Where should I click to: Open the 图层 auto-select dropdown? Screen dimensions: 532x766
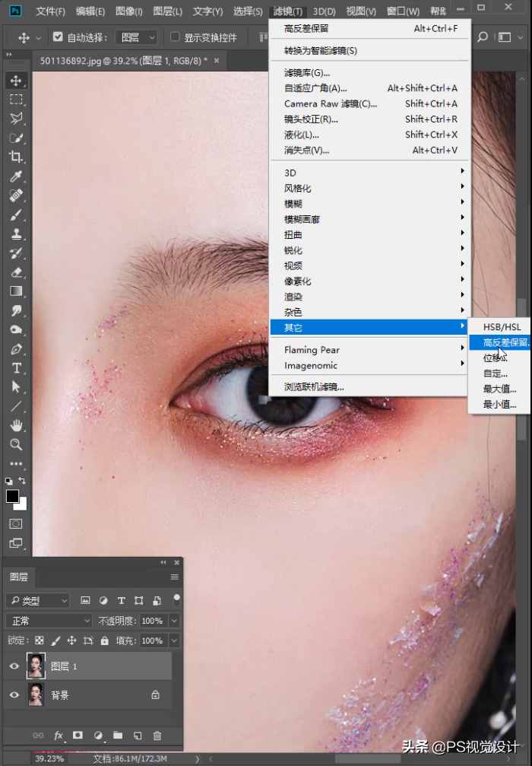point(137,37)
